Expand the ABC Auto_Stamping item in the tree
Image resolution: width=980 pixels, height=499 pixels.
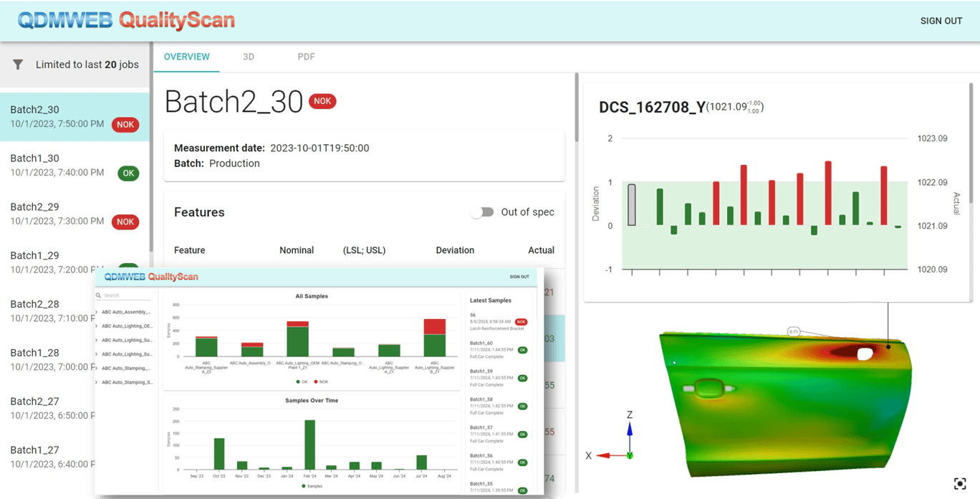[97, 368]
